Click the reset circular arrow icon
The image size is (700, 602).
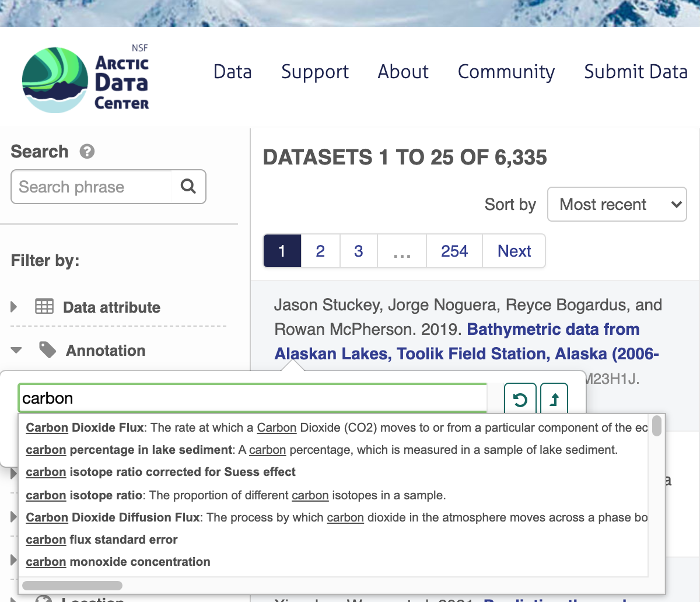(519, 400)
